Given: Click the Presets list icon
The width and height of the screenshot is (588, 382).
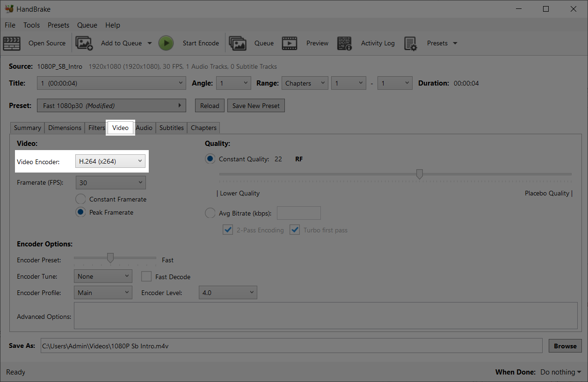Looking at the screenshot, I should pyautogui.click(x=410, y=43).
